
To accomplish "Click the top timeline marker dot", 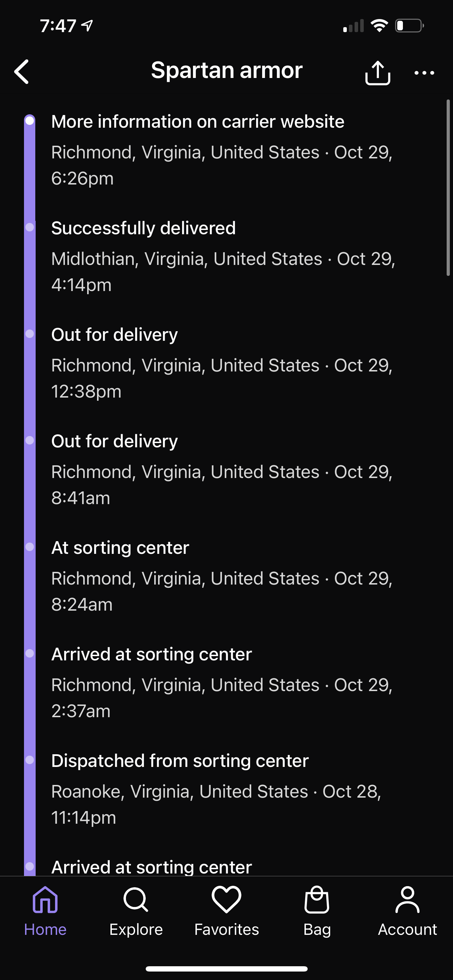I will click(30, 121).
